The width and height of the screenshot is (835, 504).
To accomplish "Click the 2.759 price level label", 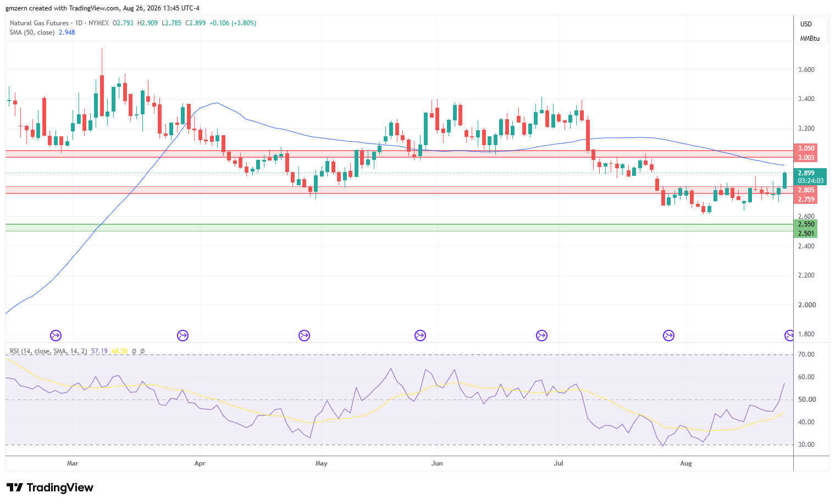I will pos(806,200).
